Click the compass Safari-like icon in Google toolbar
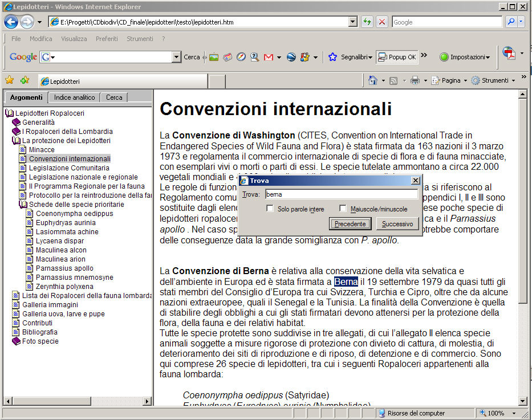The image size is (532, 420). pyautogui.click(x=241, y=57)
